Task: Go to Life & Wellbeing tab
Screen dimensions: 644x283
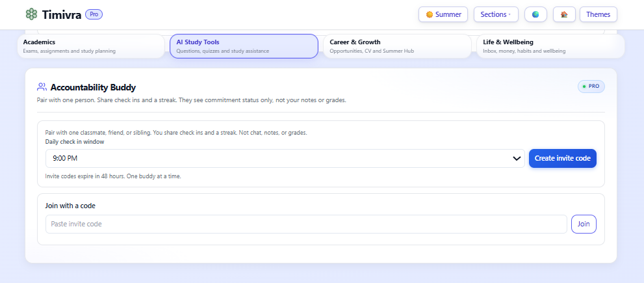Action: [550, 46]
